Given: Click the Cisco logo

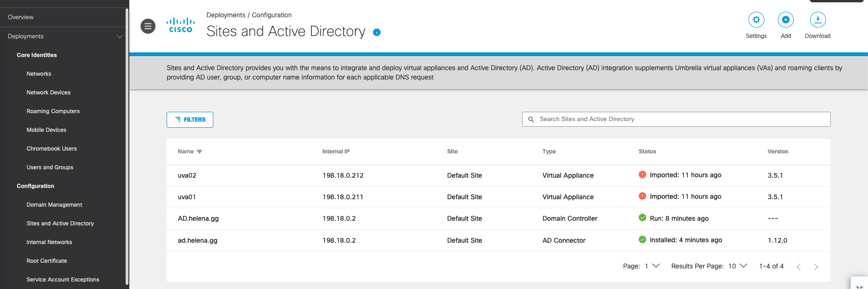Looking at the screenshot, I should 181,25.
